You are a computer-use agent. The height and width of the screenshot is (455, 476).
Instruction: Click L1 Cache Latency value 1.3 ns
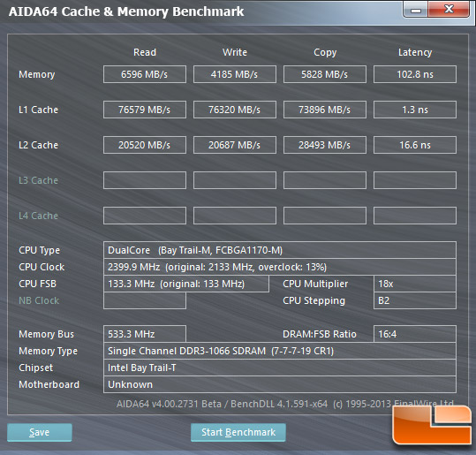pos(415,110)
